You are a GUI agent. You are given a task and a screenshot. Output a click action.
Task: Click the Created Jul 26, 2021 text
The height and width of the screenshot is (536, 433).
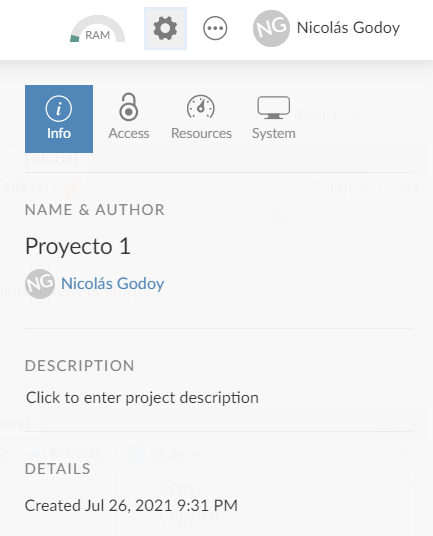(x=131, y=505)
